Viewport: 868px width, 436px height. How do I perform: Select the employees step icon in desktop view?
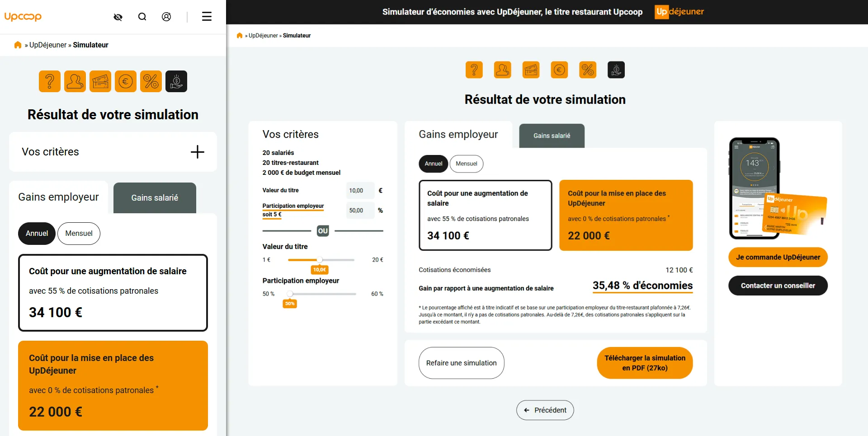point(502,70)
